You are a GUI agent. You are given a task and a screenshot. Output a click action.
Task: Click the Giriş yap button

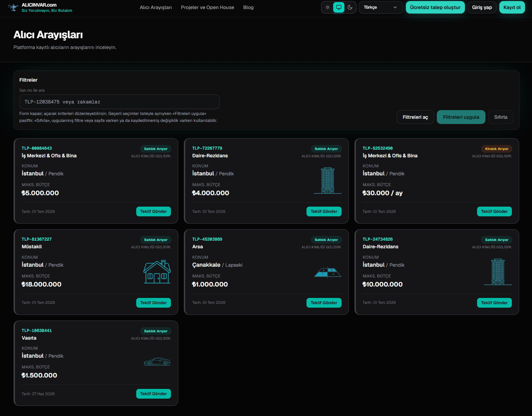482,7
